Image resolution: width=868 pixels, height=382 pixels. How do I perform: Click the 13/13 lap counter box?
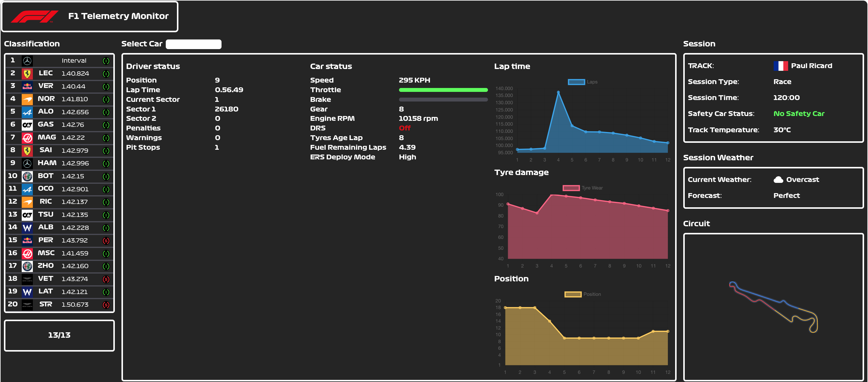tap(59, 335)
